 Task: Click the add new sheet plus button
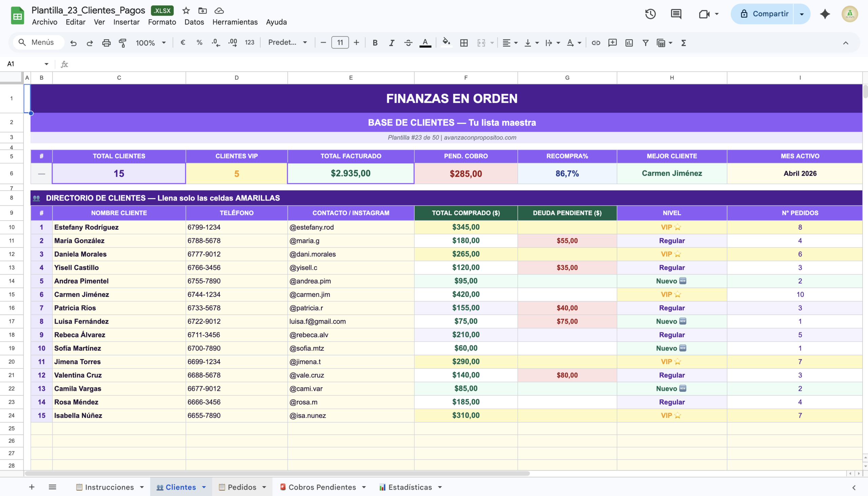coord(32,487)
